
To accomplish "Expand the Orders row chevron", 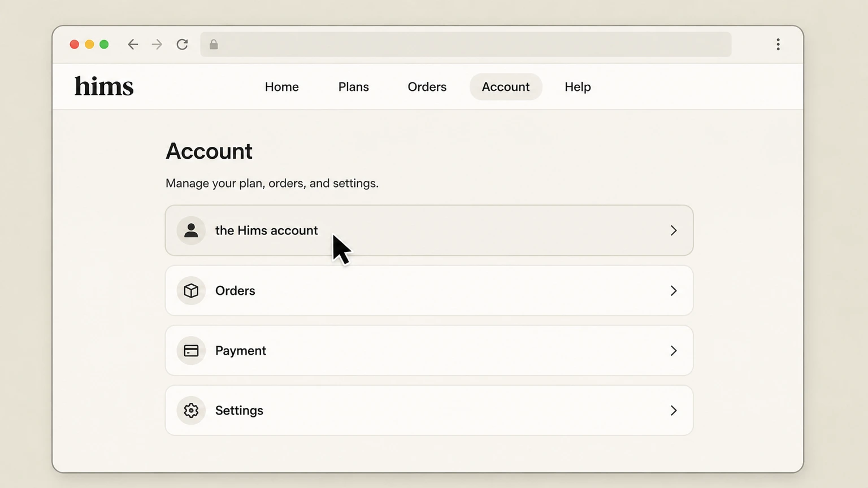I will pyautogui.click(x=674, y=290).
